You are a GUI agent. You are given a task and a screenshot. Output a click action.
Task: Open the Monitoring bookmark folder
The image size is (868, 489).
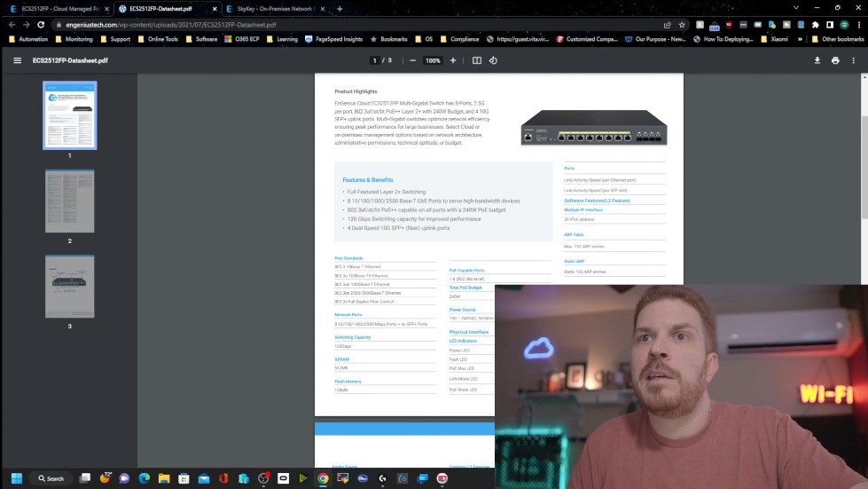pyautogui.click(x=74, y=39)
